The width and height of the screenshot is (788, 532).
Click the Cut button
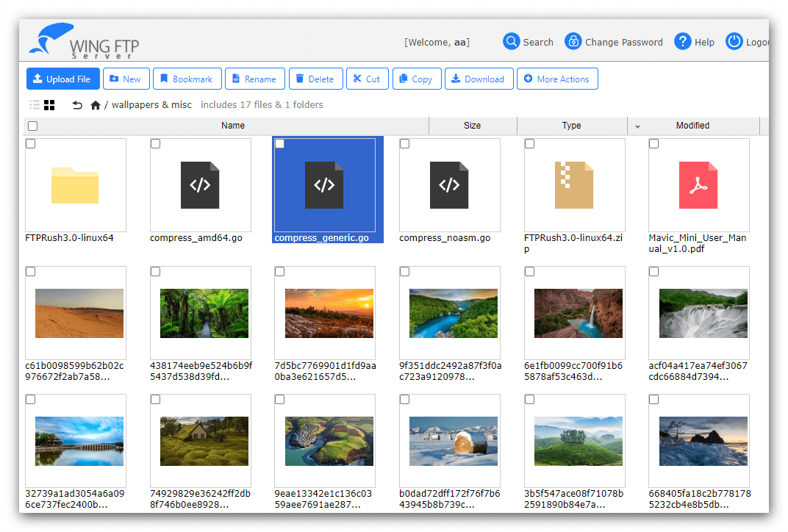(368, 79)
